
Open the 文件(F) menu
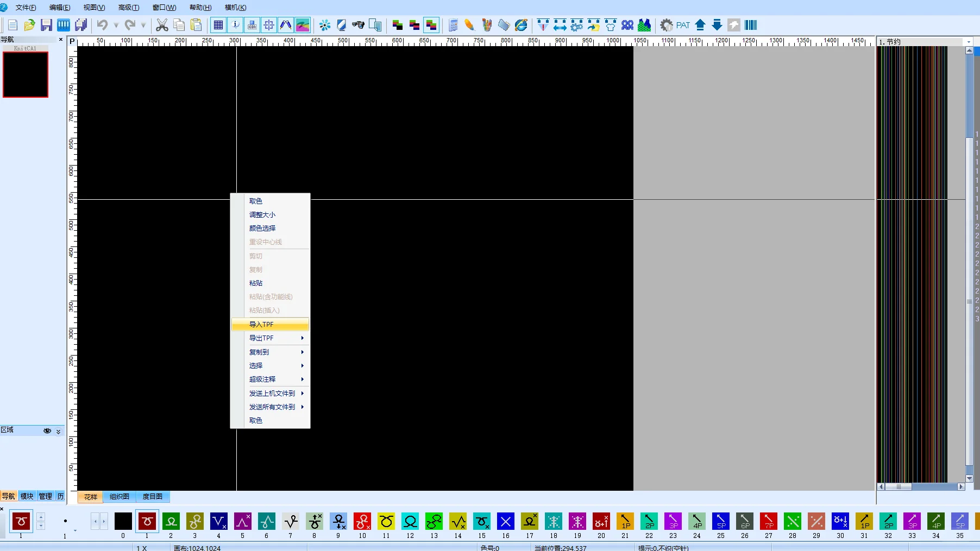click(26, 8)
